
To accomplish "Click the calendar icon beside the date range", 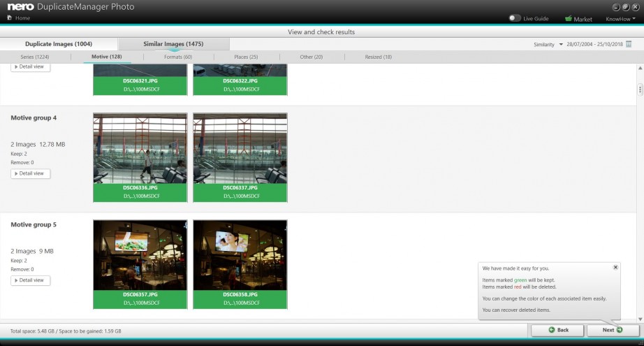I will point(629,44).
